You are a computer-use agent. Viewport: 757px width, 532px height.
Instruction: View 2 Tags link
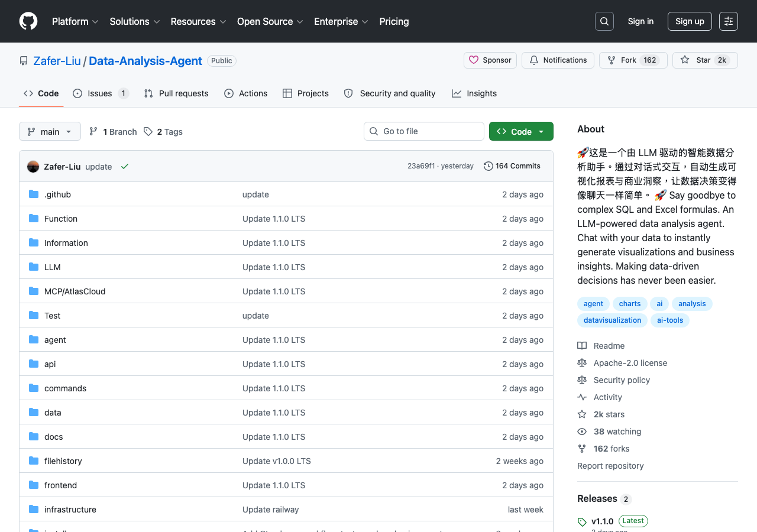point(163,131)
